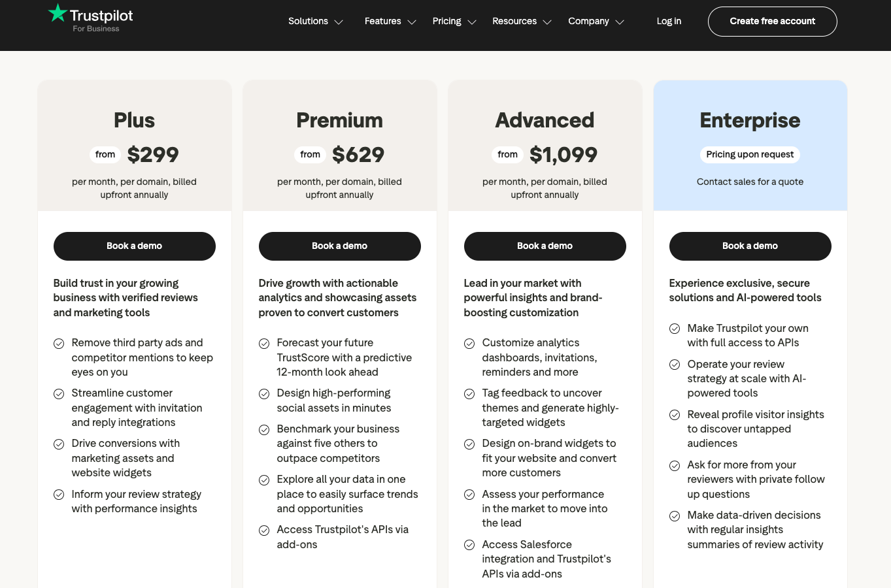Click the checkmark next to 'Make Trustpilot your own'
The width and height of the screenshot is (891, 588).
pos(675,329)
